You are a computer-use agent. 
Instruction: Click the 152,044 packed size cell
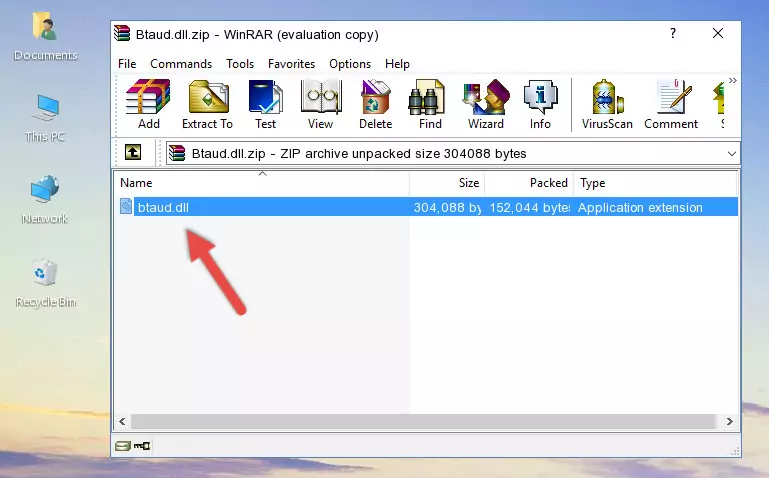click(529, 207)
